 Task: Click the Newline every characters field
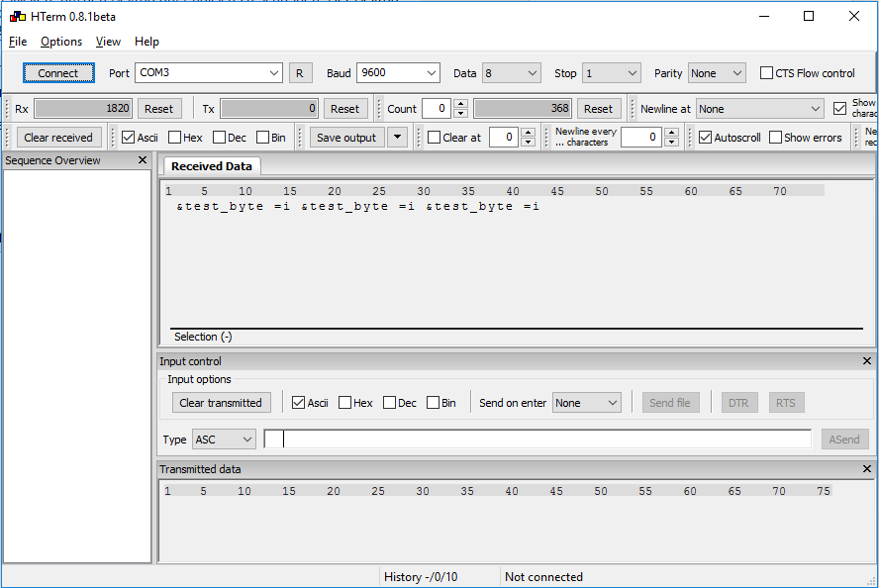tap(641, 137)
